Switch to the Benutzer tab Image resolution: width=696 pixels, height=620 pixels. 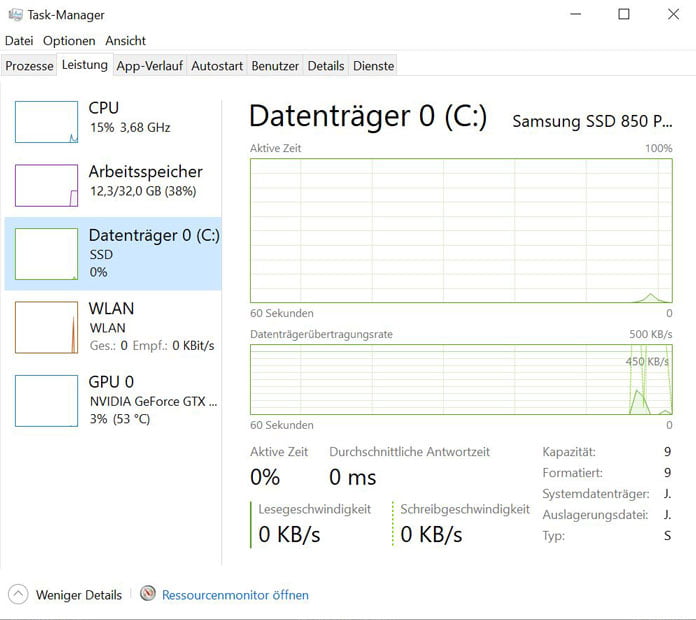click(x=275, y=66)
